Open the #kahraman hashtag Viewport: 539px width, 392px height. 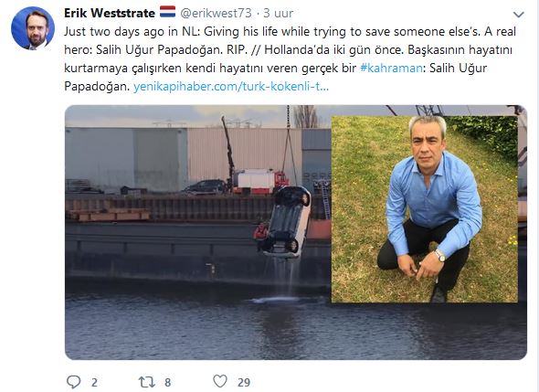391,68
